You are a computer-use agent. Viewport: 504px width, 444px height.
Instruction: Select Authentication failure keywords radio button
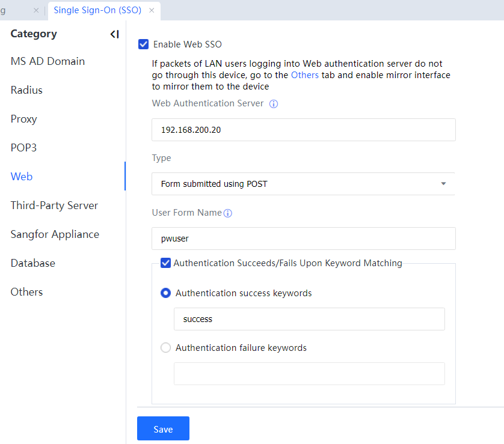point(165,348)
